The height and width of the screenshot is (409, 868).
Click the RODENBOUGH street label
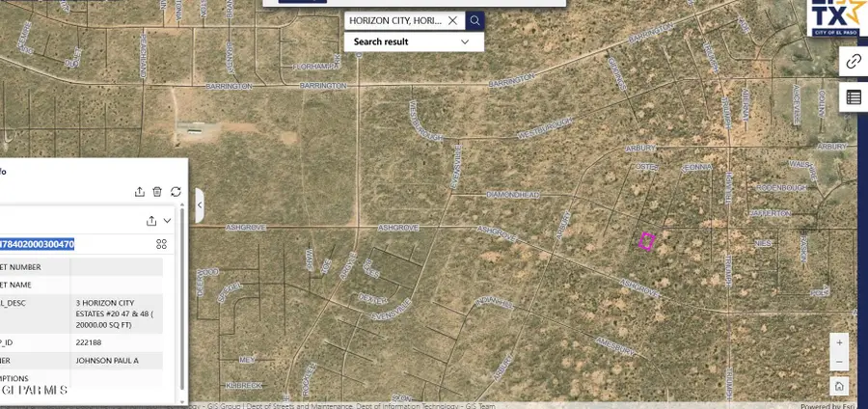(x=781, y=188)
